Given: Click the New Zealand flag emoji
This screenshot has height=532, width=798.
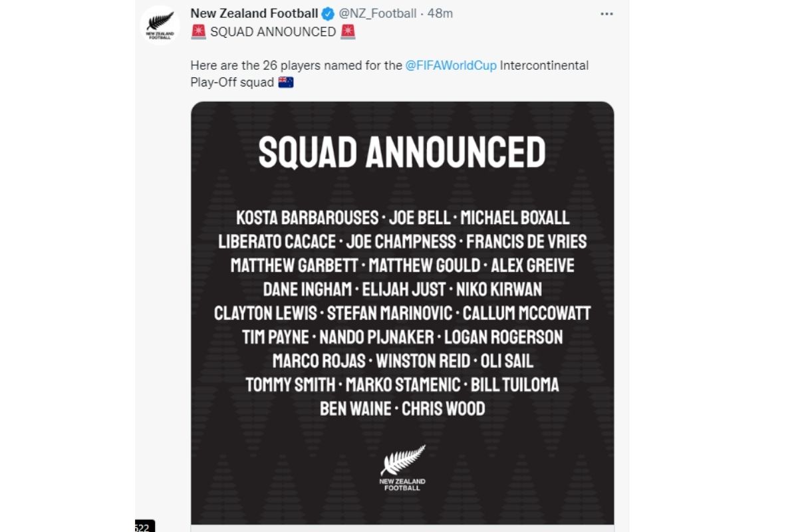Looking at the screenshot, I should [286, 82].
